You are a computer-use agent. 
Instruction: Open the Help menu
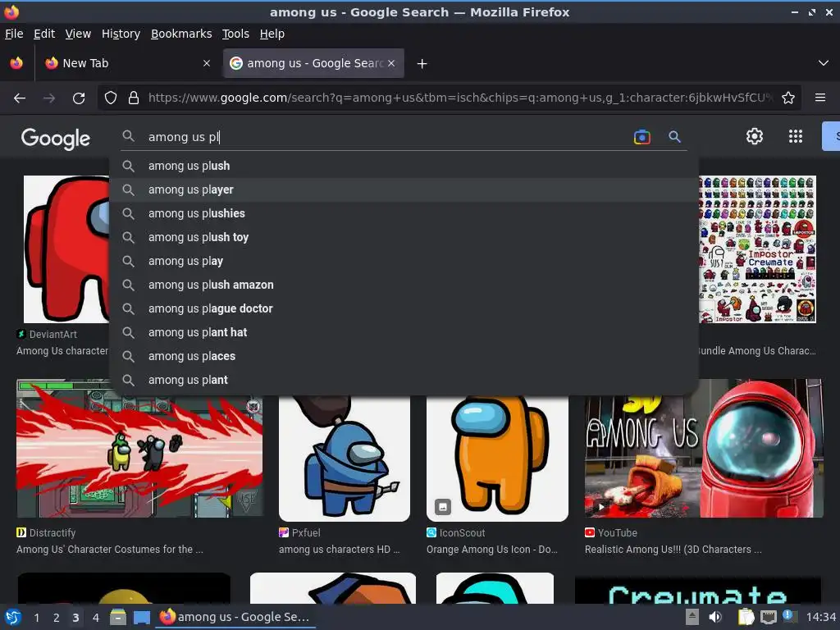click(x=272, y=34)
